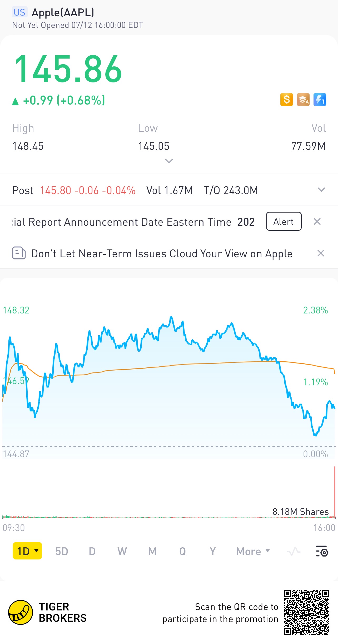Dismiss the Apple news headline banner
The height and width of the screenshot is (644, 338).
coord(321,253)
